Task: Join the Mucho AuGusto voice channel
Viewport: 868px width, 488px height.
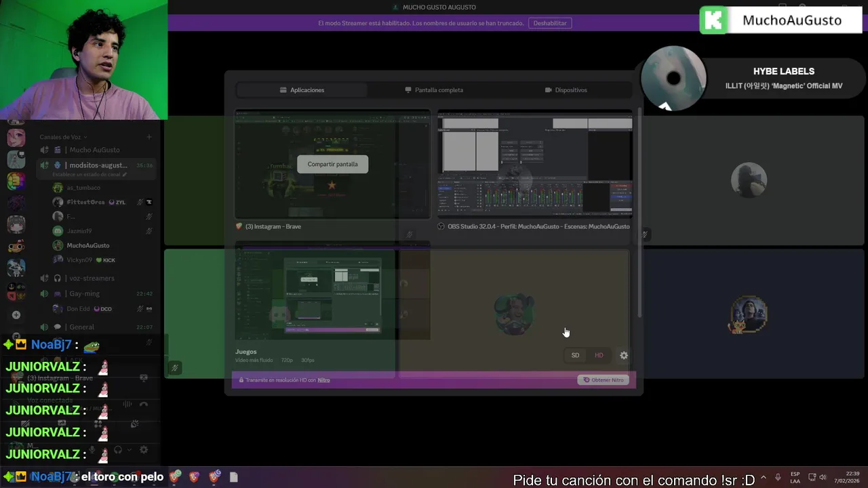Action: [x=94, y=150]
